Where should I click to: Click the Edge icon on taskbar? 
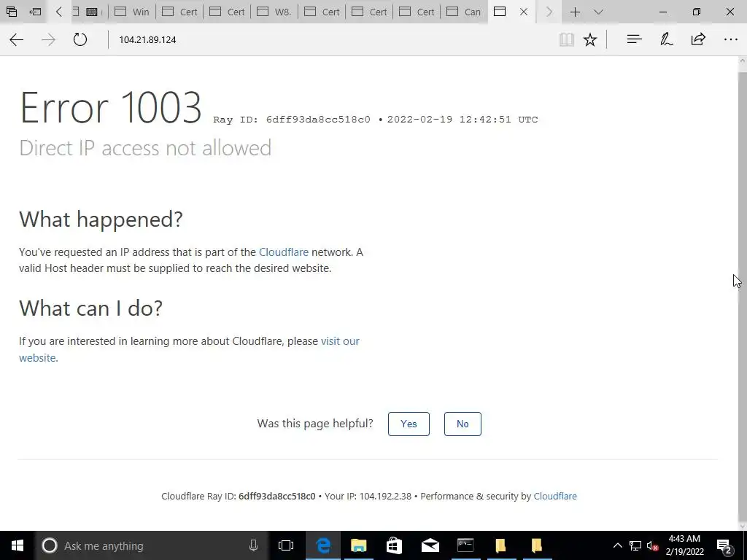[323, 545]
